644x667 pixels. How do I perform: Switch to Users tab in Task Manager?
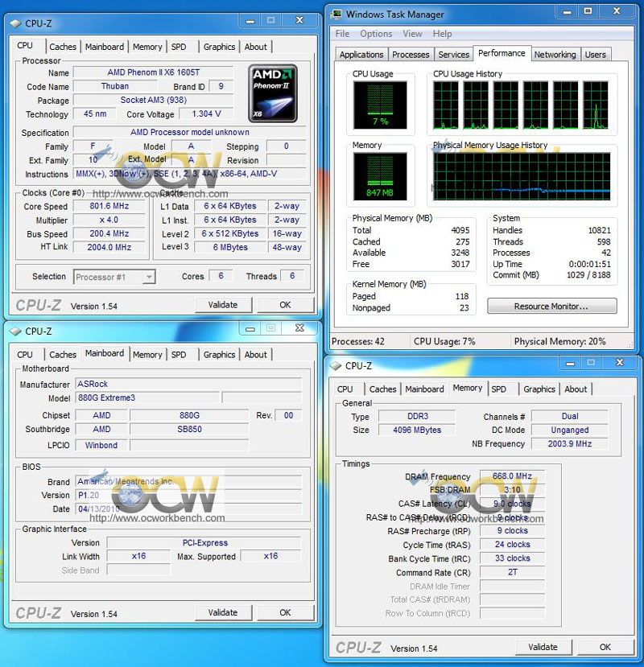pyautogui.click(x=595, y=55)
